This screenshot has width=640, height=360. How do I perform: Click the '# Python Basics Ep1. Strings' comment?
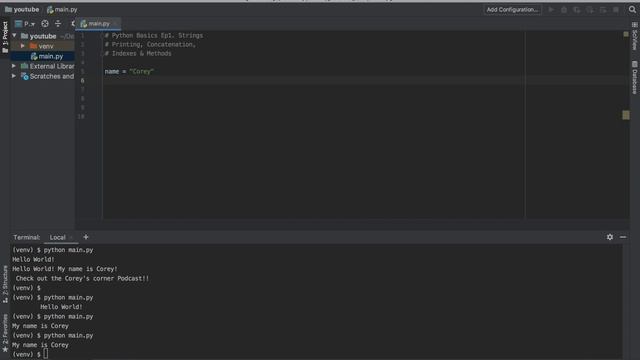[x=153, y=36]
